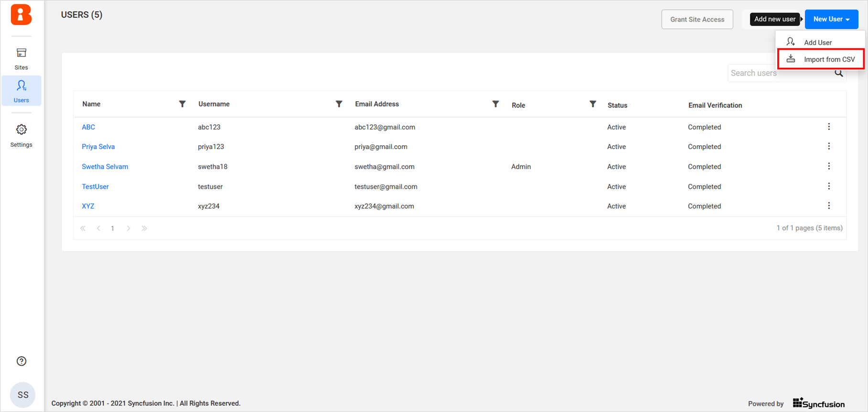
Task: Choose Import from CSV option
Action: tap(821, 59)
